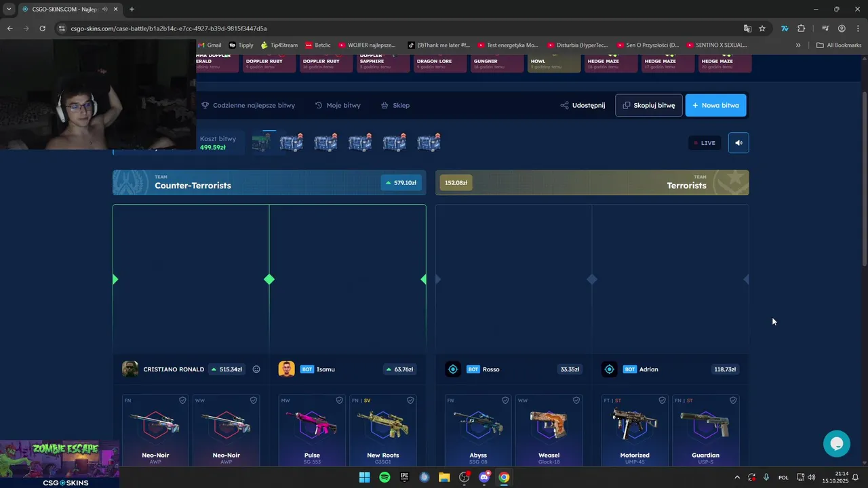Open the Tip4Stream bookmark
This screenshot has height=488, width=868.
click(279, 45)
